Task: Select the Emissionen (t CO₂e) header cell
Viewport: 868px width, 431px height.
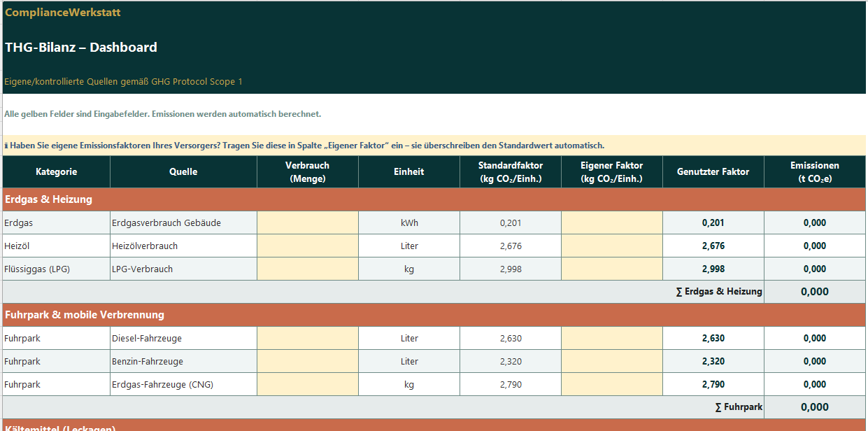Action: 814,172
